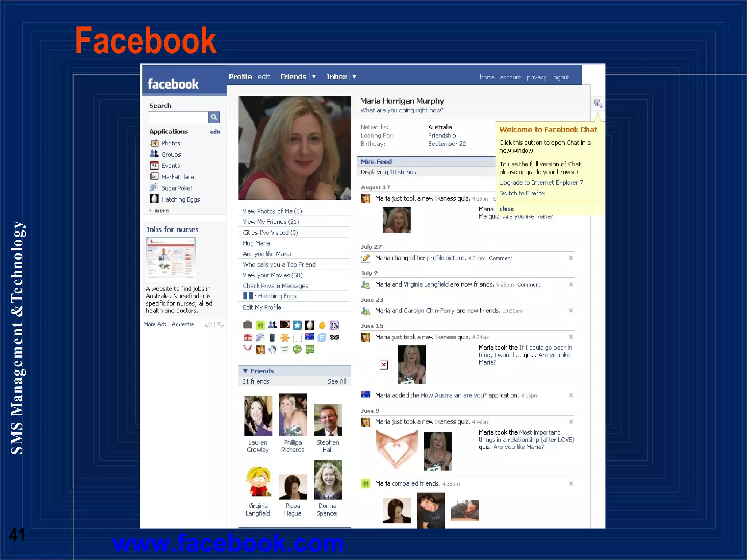Expand more applications in sidebar
The width and height of the screenshot is (747, 560).
(159, 210)
